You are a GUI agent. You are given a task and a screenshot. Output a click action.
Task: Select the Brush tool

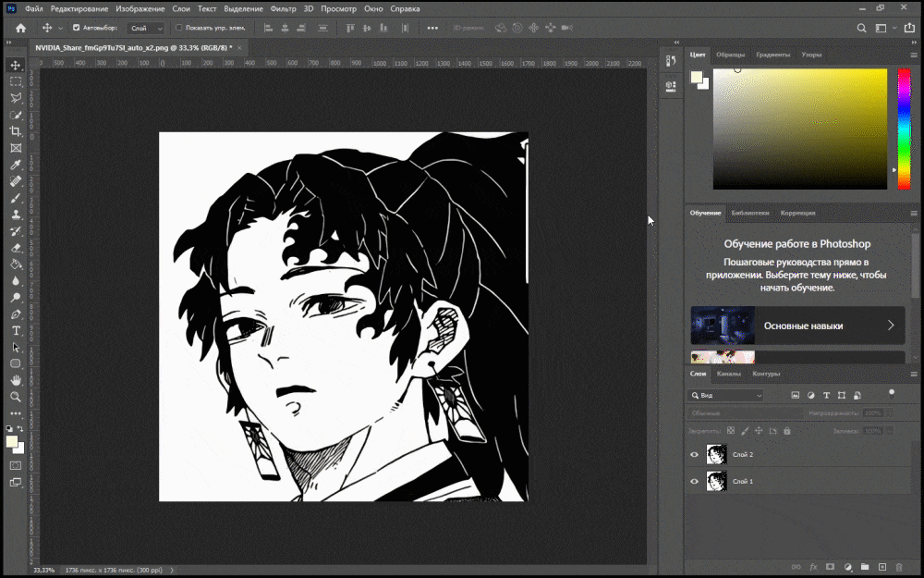[16, 198]
